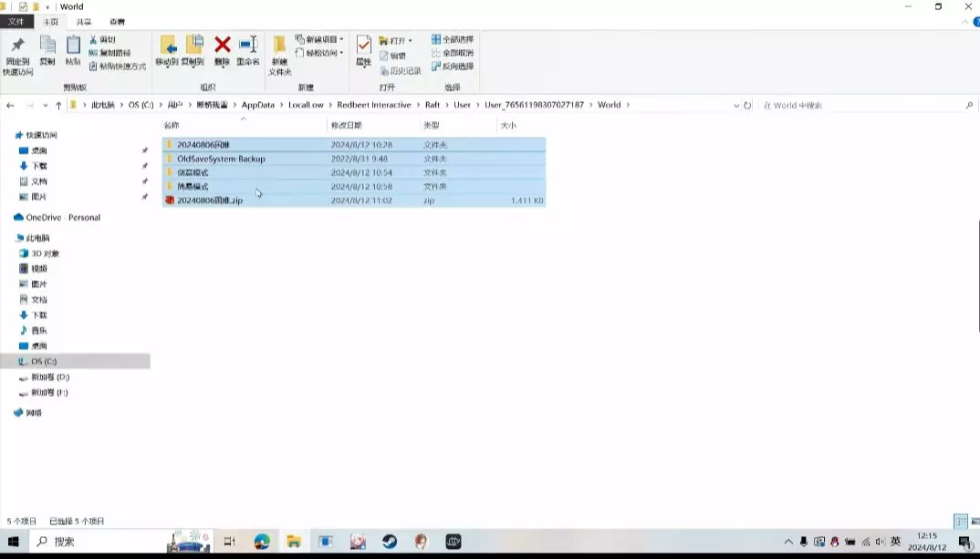The height and width of the screenshot is (559, 980).
Task: Open Microsoft Edge from the taskbar
Action: click(x=262, y=542)
